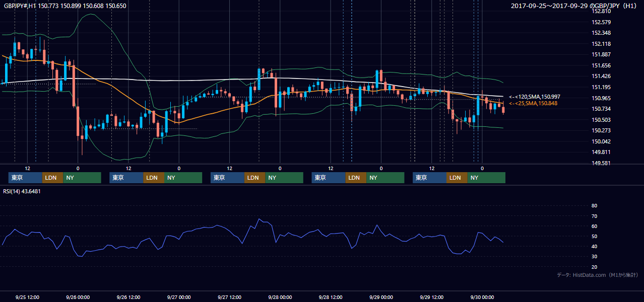Screen dimensions: 644x302
Task: Select the 東京 session block for 9/28
Action: tap(329, 178)
